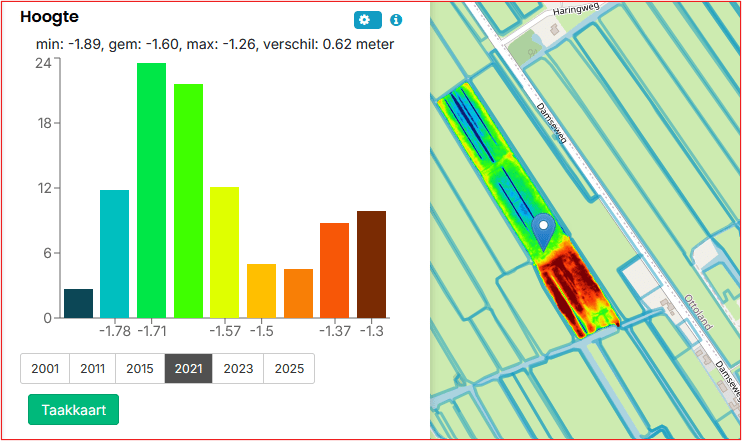Show height data for 2025

point(289,368)
